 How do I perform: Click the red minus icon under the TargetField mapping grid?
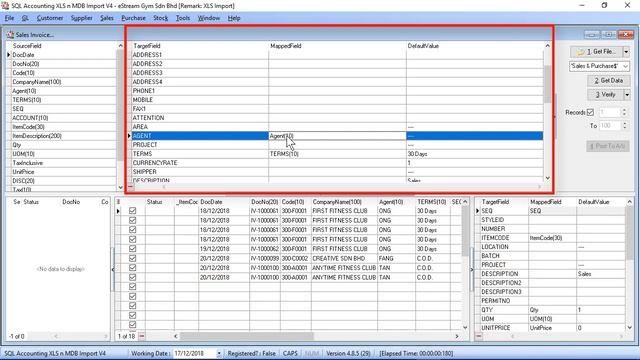tap(131, 187)
